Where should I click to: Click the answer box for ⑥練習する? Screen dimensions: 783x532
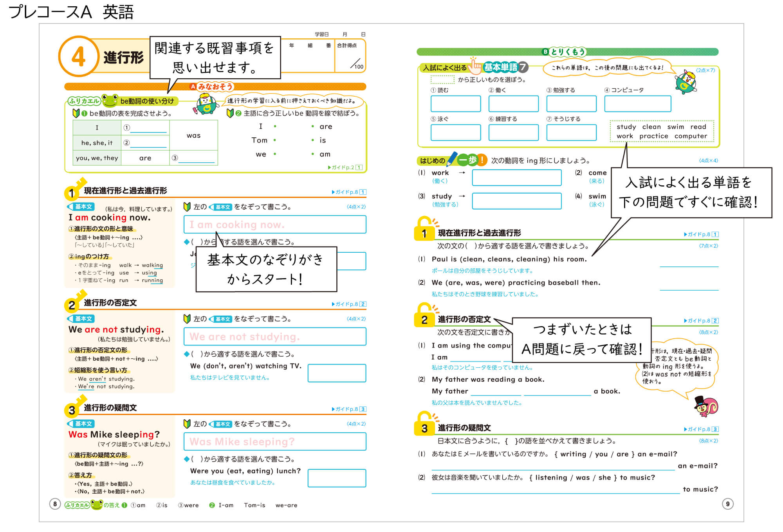pos(514,132)
